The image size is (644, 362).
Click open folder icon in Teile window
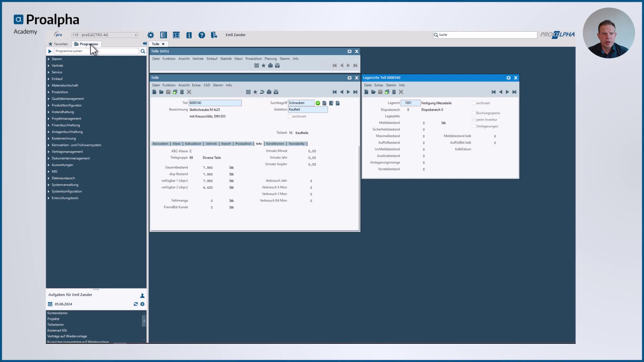[x=161, y=92]
